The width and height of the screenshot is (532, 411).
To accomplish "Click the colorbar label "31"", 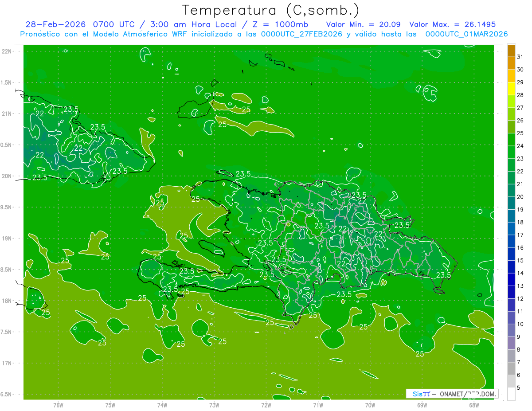I will [x=520, y=56].
